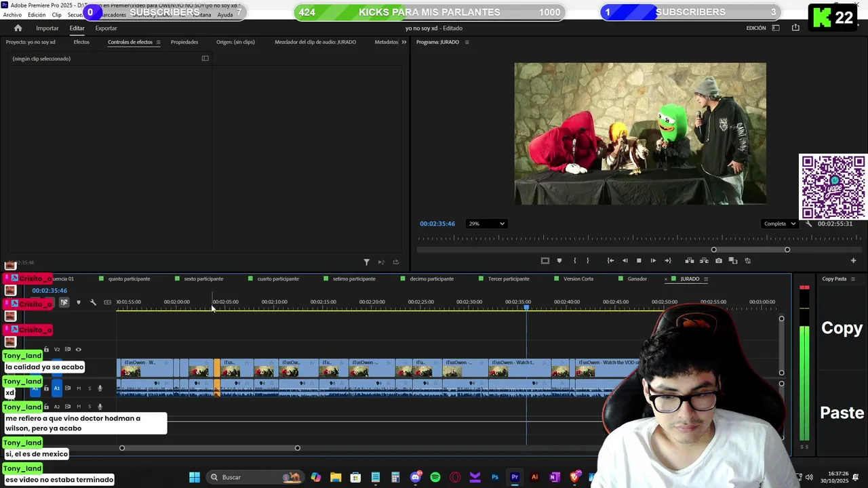Go to Out point button
Screen dimensions: 868x488
667,260
